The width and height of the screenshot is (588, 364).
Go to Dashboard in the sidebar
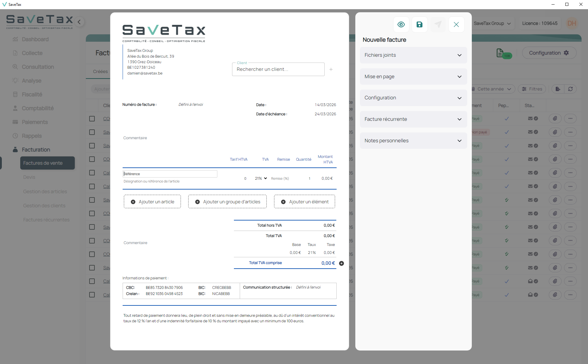tap(35, 39)
